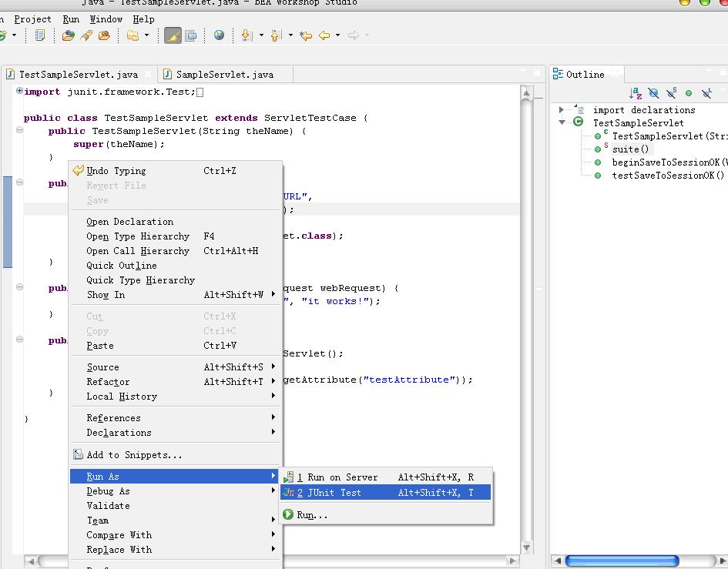
Task: Click Validate in the context menu
Action: coord(108,506)
